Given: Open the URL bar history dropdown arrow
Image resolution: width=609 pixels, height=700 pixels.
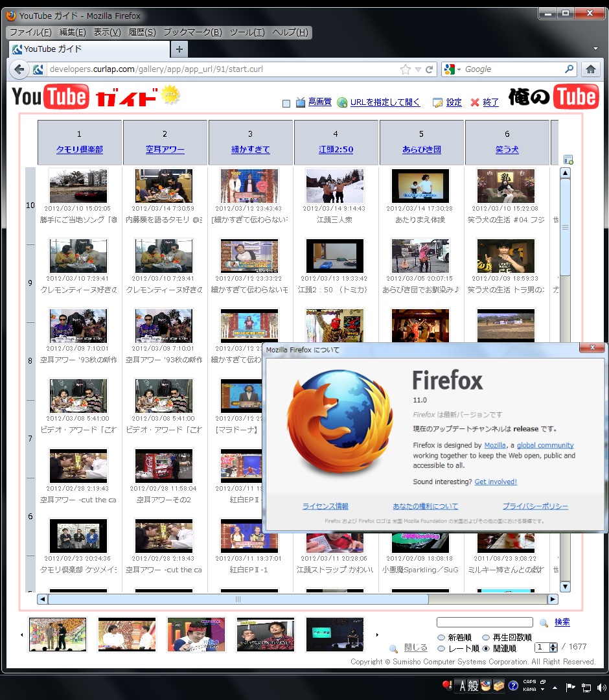Looking at the screenshot, I should click(x=418, y=69).
